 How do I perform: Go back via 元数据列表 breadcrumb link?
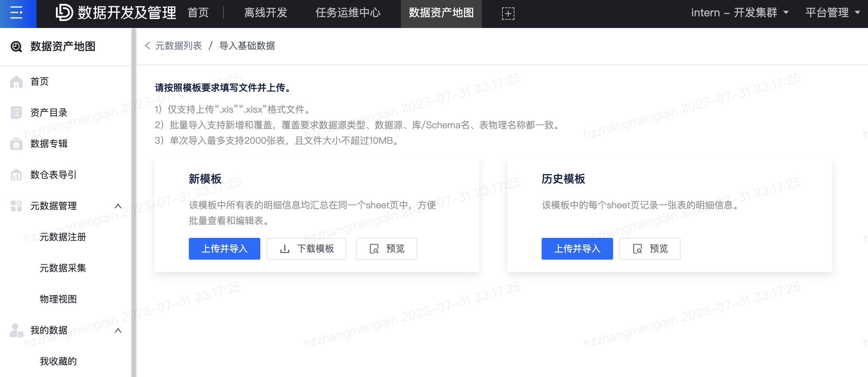[178, 46]
